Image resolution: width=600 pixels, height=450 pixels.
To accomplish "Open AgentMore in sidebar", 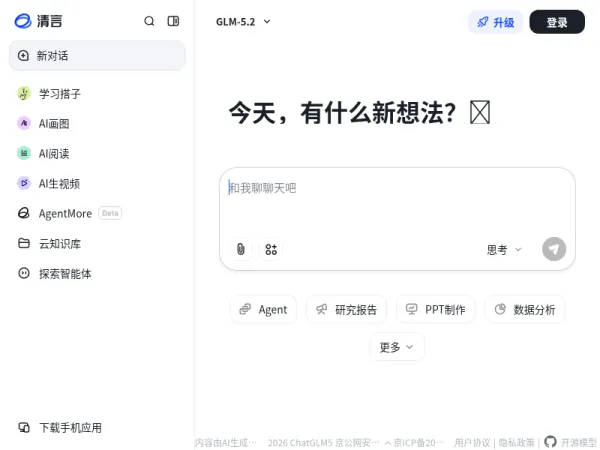I will pyautogui.click(x=97, y=213).
